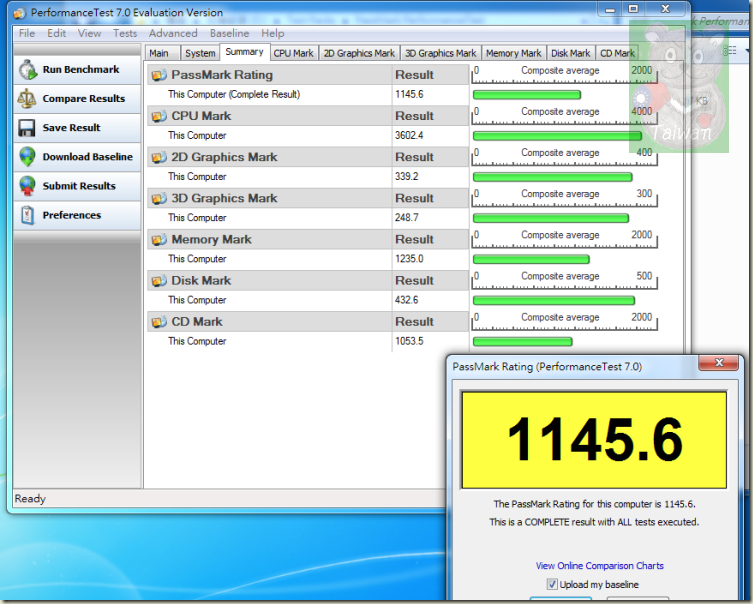The image size is (753, 604).
Task: Select the Disk Mark value 432.6
Action: (x=407, y=300)
